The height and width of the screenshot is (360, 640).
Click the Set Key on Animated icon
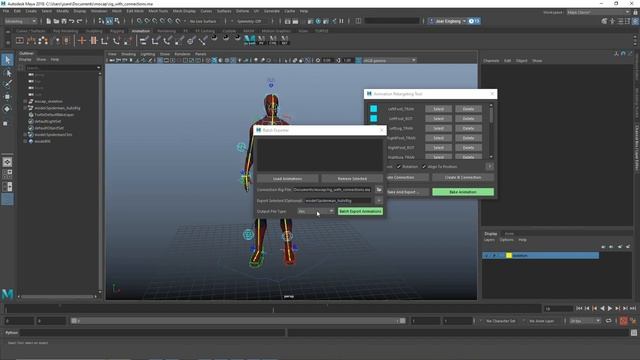click(93, 40)
